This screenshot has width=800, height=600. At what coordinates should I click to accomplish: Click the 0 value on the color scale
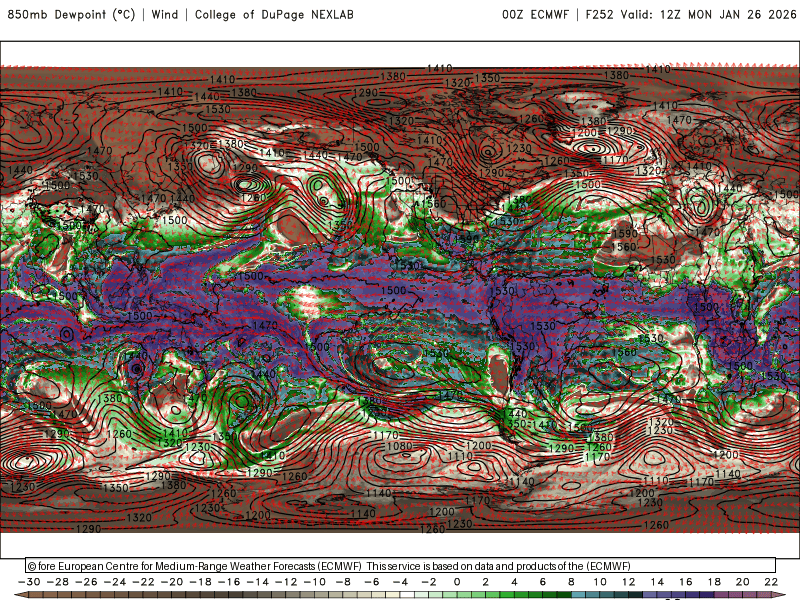point(457,582)
